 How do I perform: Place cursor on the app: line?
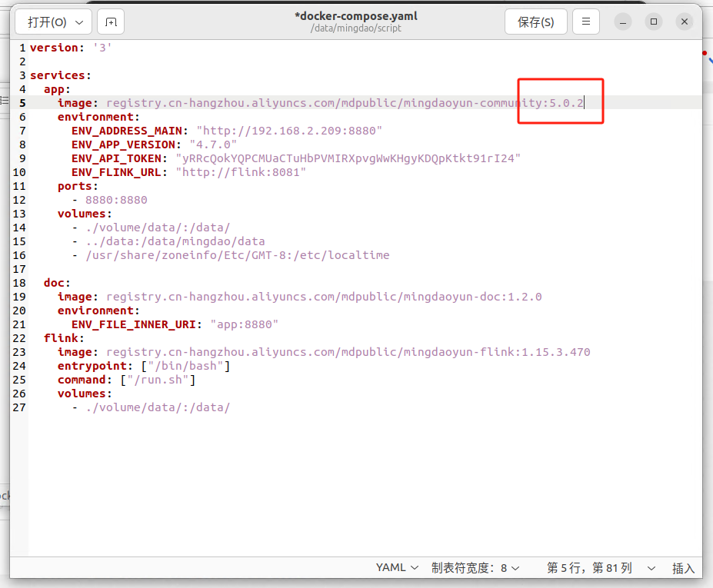click(x=57, y=89)
